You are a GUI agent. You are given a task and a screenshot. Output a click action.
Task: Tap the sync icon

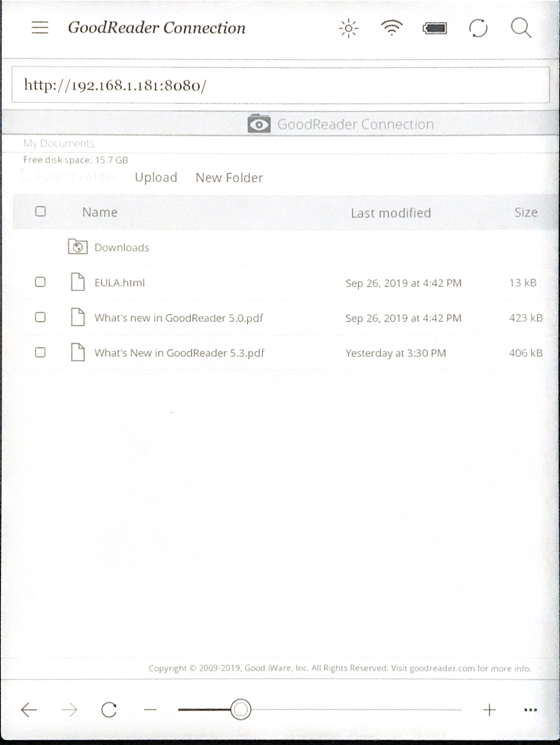click(478, 28)
